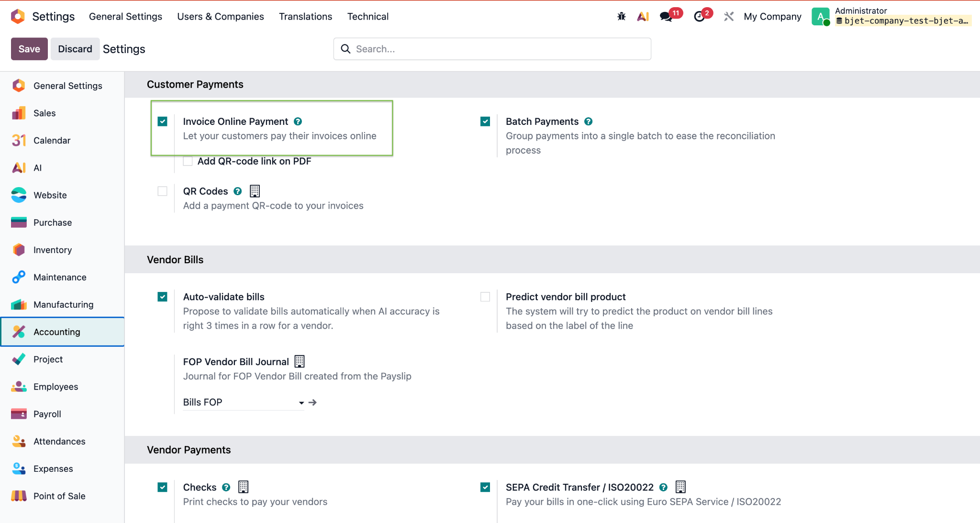Show help for SEPA Credit Transfer

[663, 487]
